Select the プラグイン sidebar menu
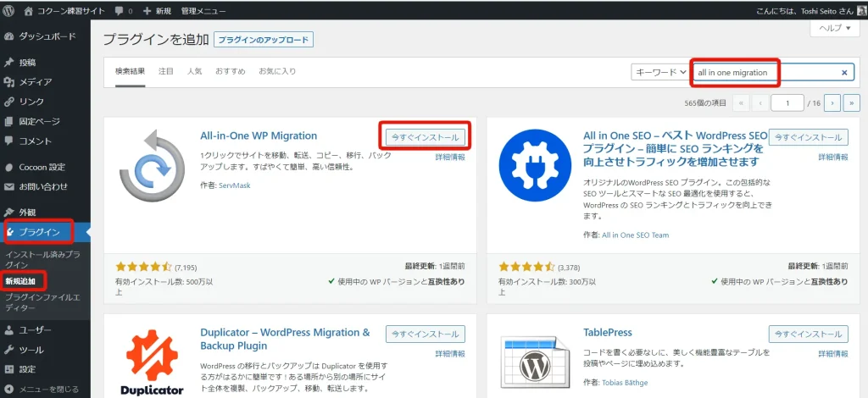The height and width of the screenshot is (398, 868). coord(46,232)
